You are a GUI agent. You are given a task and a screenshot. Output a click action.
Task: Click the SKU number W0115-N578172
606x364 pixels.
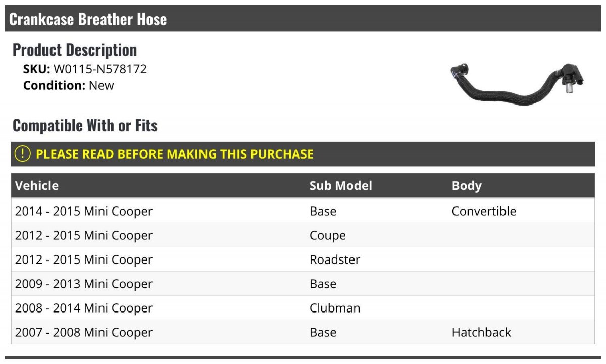100,69
